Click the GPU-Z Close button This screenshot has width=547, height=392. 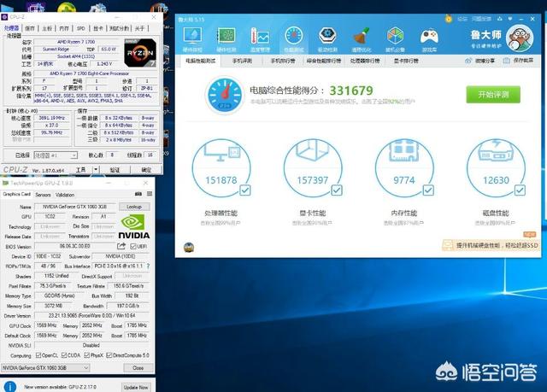(x=138, y=368)
